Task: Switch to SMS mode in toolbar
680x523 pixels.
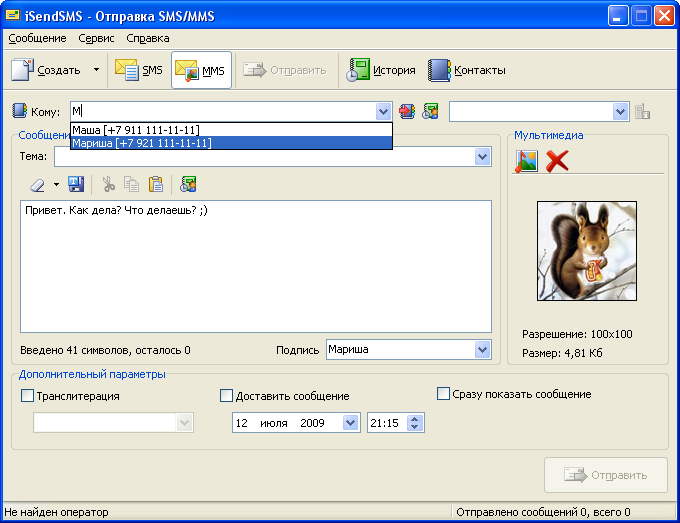Action: (139, 70)
